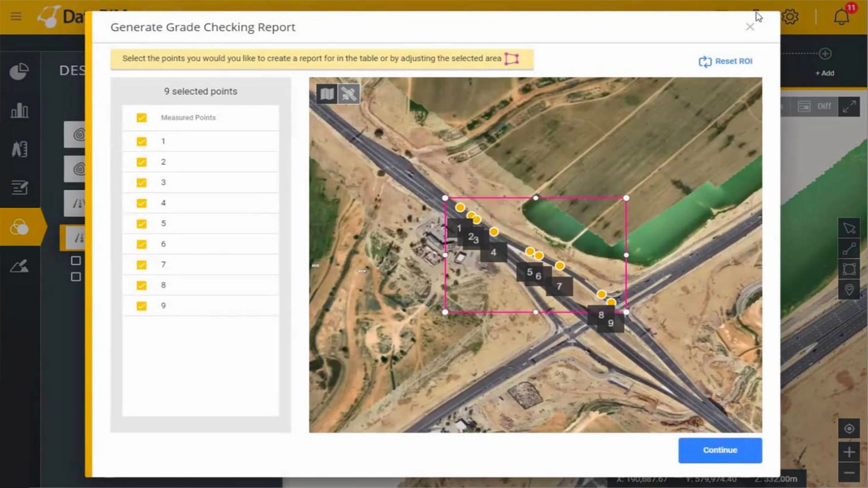Zoom in with the plus icon
The width and height of the screenshot is (868, 488).
(849, 452)
